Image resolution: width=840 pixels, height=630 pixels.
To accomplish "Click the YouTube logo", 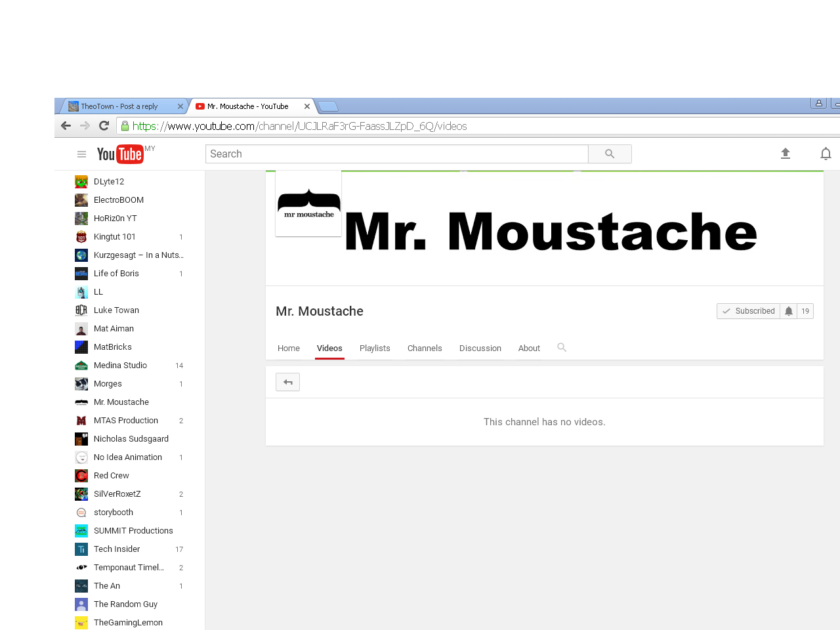I will [120, 154].
